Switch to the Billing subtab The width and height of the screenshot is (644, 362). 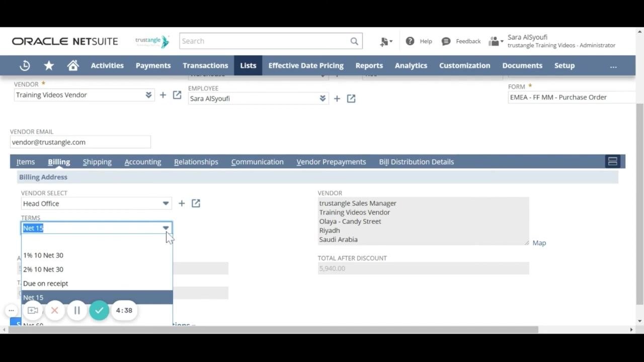pyautogui.click(x=59, y=162)
